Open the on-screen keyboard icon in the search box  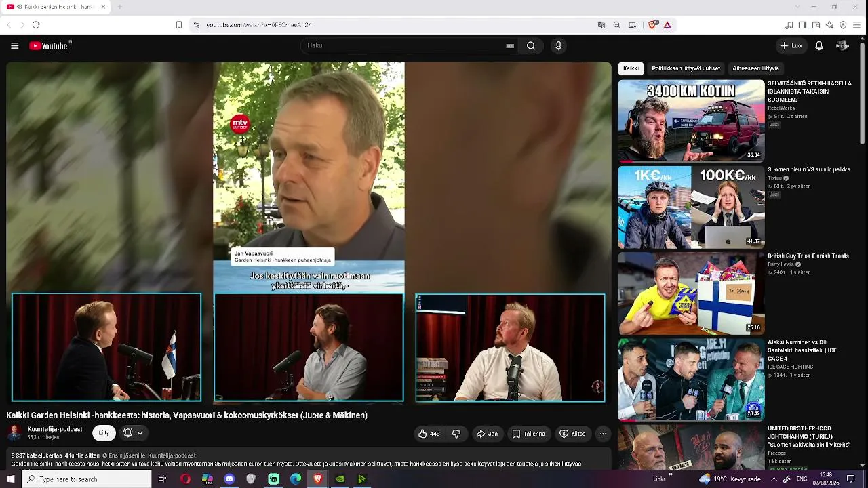click(510, 46)
